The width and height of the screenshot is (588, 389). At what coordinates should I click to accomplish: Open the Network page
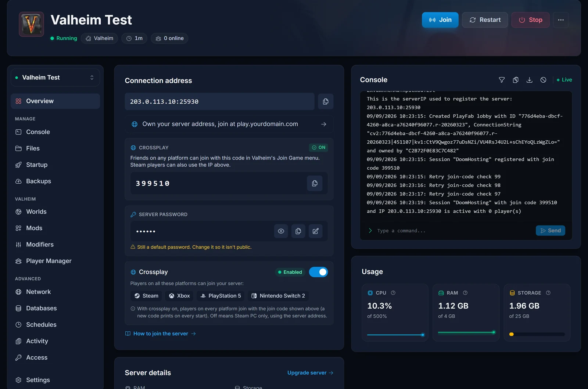click(55, 292)
